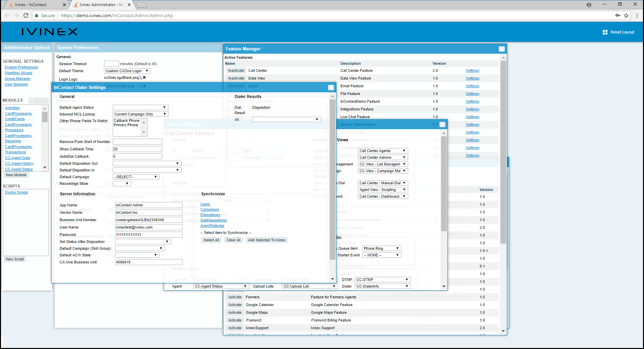Click the Dialer Settings vertical scrollbar thumb
Screen dimensions: 644x349
[x=332, y=180]
